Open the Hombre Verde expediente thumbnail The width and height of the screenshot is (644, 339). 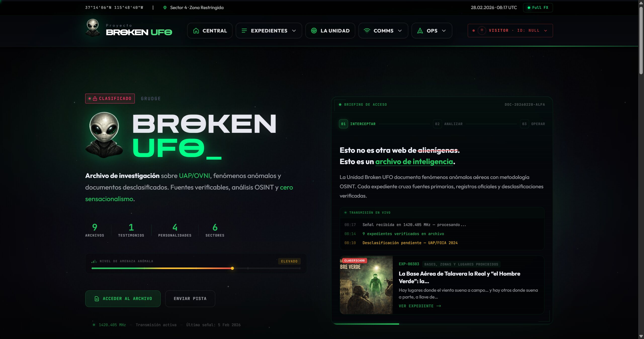(x=366, y=285)
